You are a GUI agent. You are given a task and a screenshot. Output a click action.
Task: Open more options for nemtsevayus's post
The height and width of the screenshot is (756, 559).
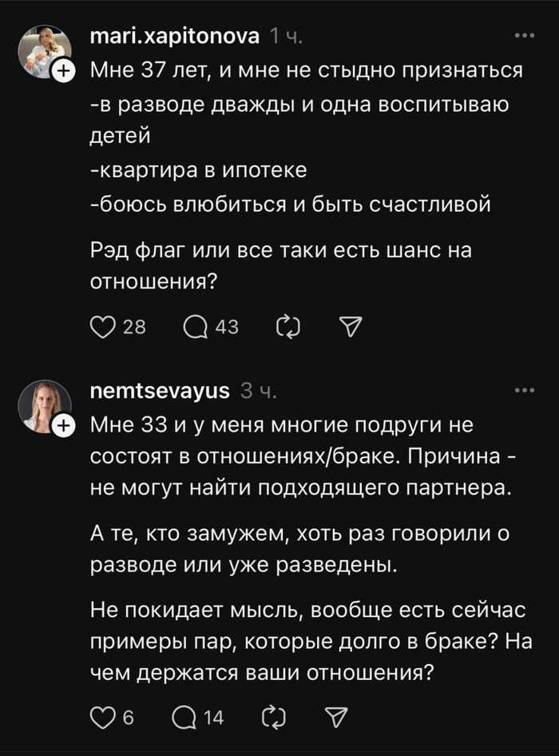[x=524, y=391]
